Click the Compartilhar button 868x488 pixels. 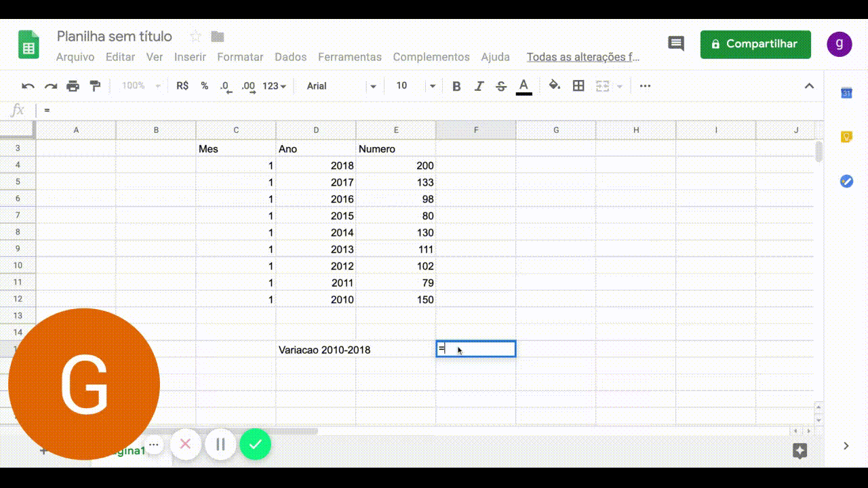pos(755,44)
